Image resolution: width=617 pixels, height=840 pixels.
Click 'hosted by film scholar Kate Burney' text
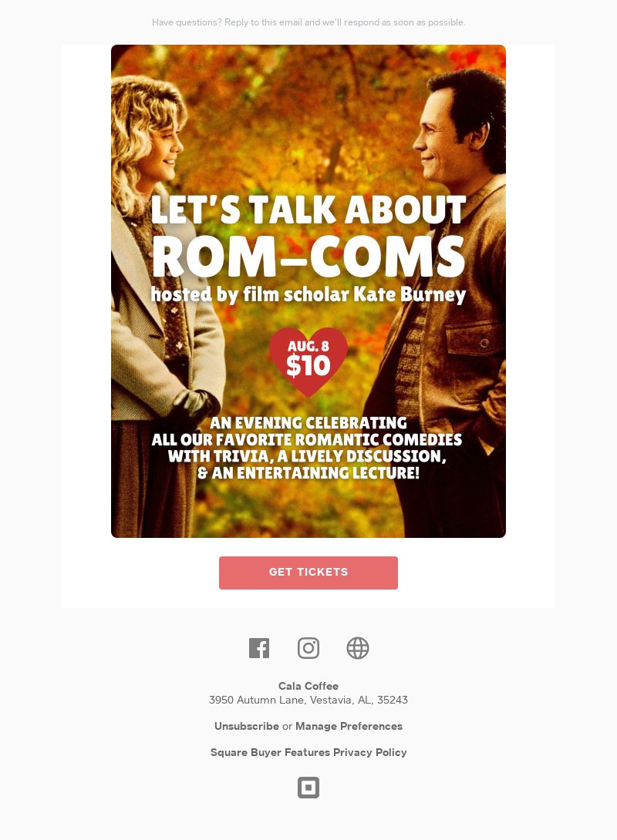308,294
